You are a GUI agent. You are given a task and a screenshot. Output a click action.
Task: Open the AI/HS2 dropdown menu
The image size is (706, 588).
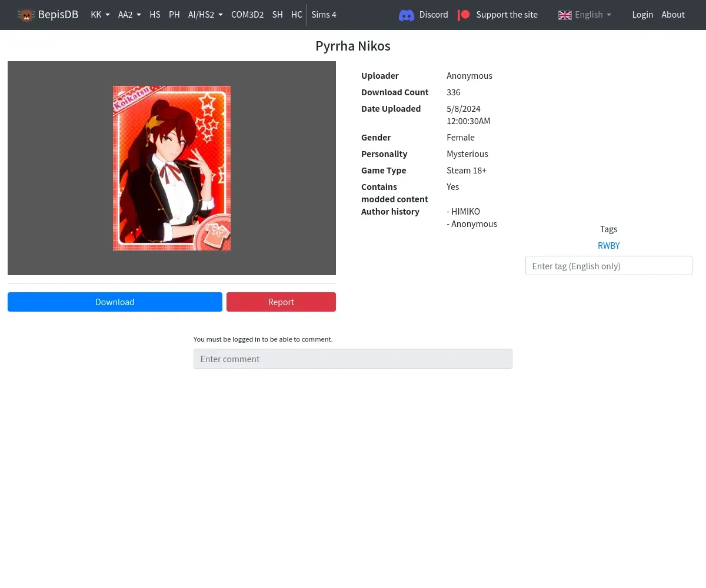(x=205, y=15)
